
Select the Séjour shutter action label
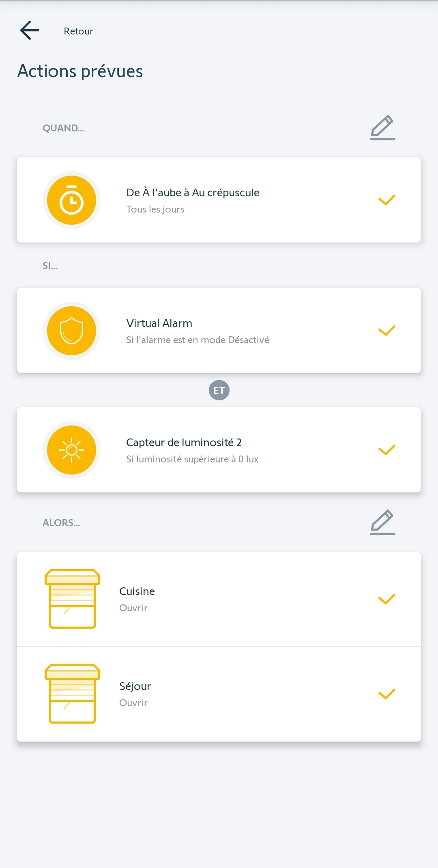click(135, 686)
